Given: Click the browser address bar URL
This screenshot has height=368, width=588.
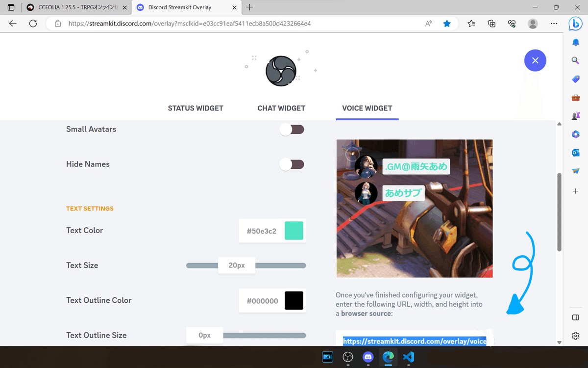Looking at the screenshot, I should pos(190,24).
